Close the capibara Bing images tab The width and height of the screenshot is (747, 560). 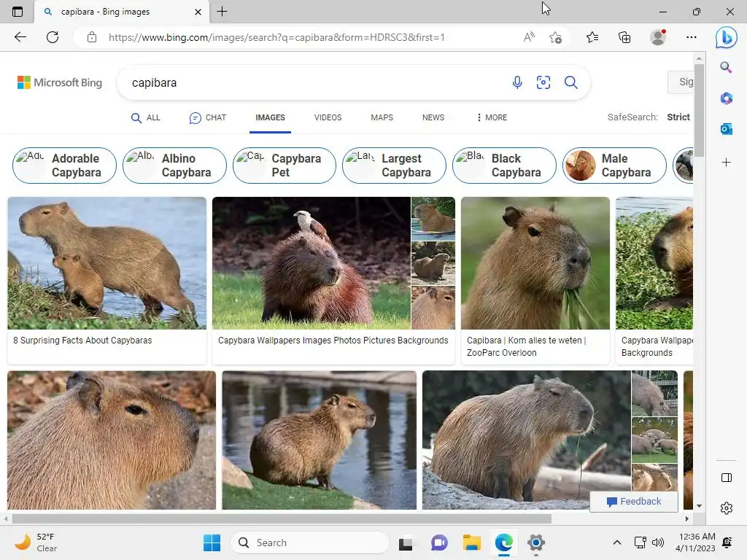click(198, 12)
